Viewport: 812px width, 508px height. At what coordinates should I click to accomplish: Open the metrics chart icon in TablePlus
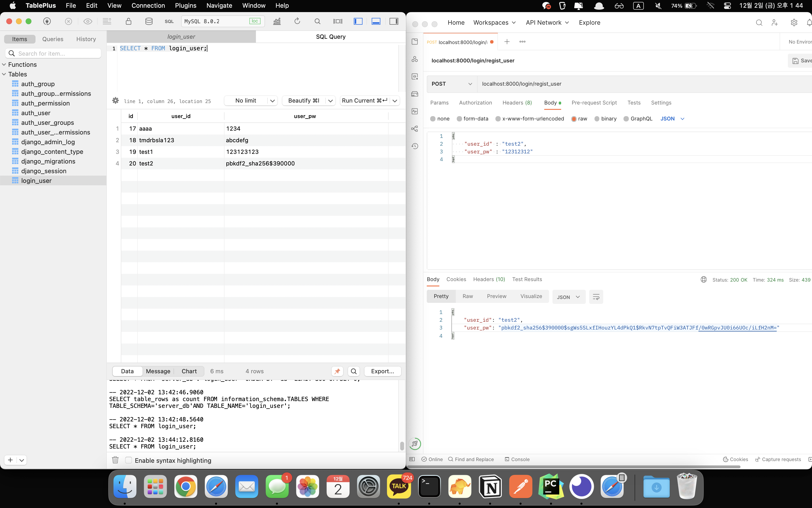(277, 21)
